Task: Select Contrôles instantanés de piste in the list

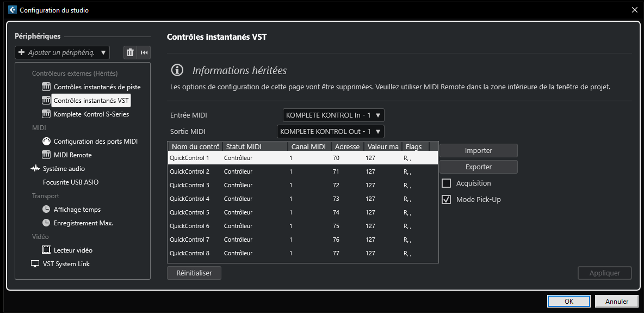Action: coord(97,87)
